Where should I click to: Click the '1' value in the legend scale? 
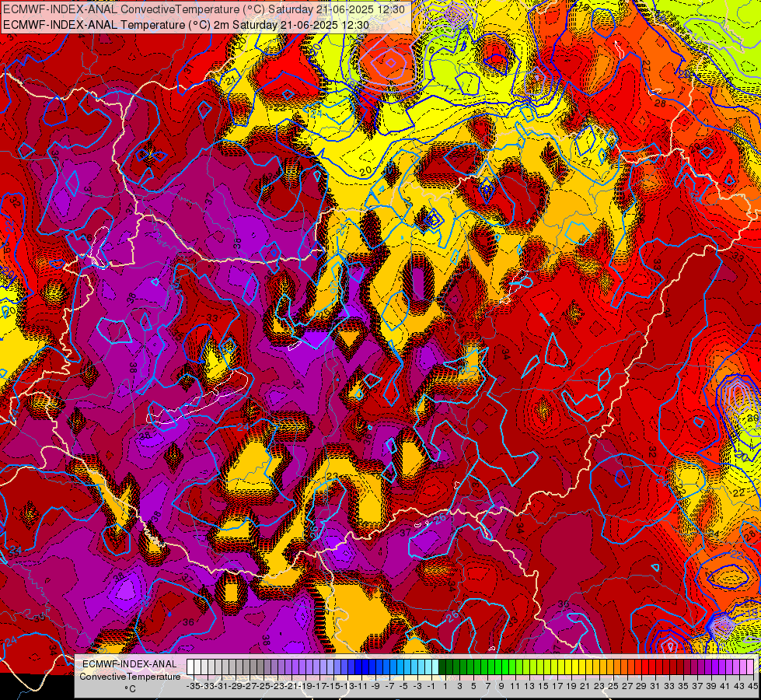tap(445, 687)
